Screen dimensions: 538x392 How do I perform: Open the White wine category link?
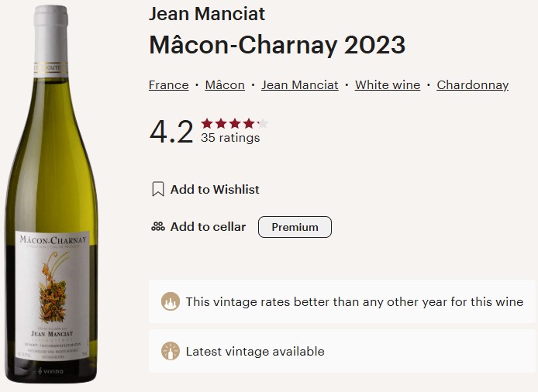[x=388, y=85]
